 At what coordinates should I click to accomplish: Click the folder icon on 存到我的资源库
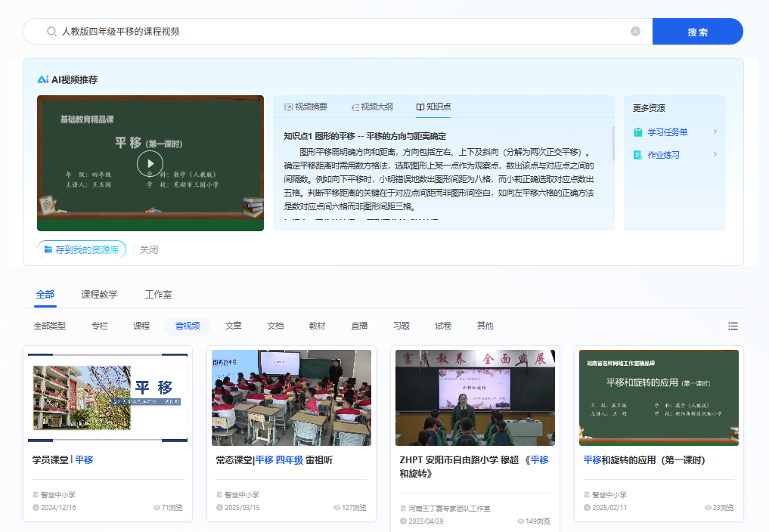(50, 249)
